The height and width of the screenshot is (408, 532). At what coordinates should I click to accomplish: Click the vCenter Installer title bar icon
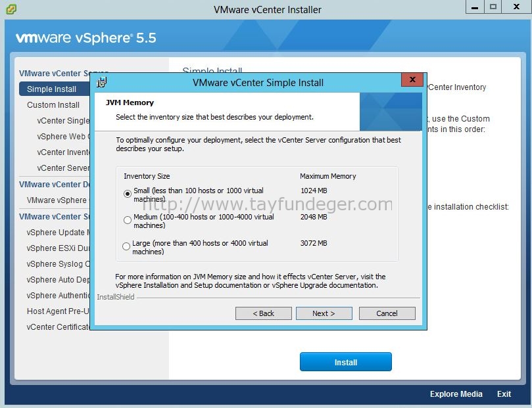coord(11,9)
